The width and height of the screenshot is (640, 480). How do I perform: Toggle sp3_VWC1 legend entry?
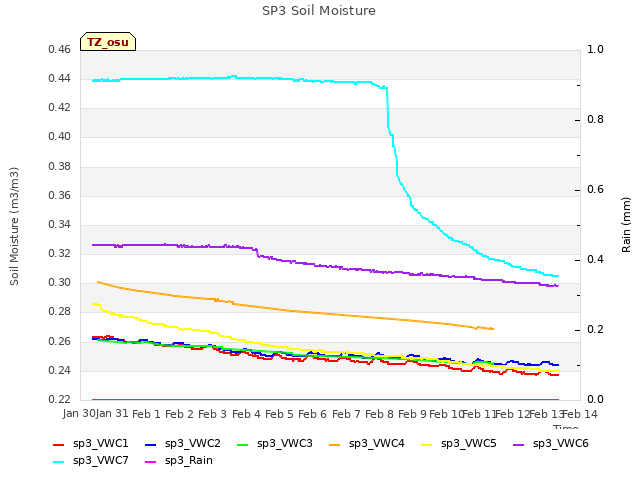91,444
